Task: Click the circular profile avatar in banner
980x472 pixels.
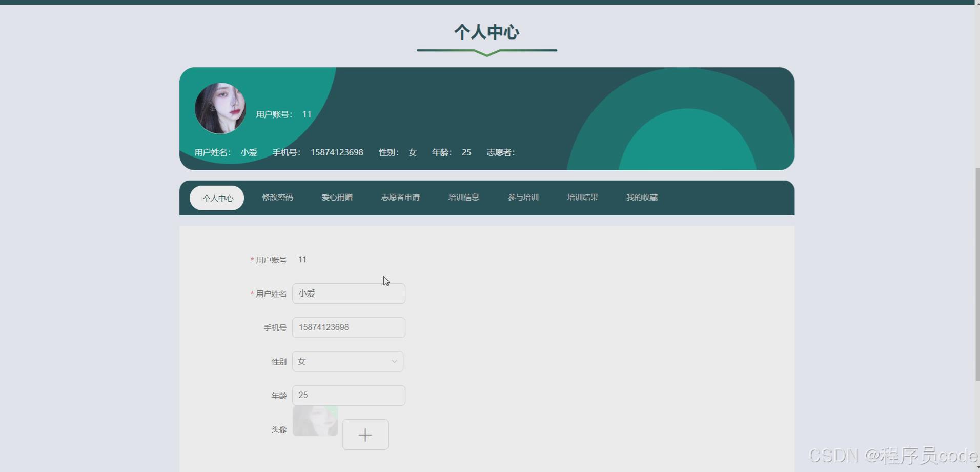Action: pyautogui.click(x=220, y=108)
